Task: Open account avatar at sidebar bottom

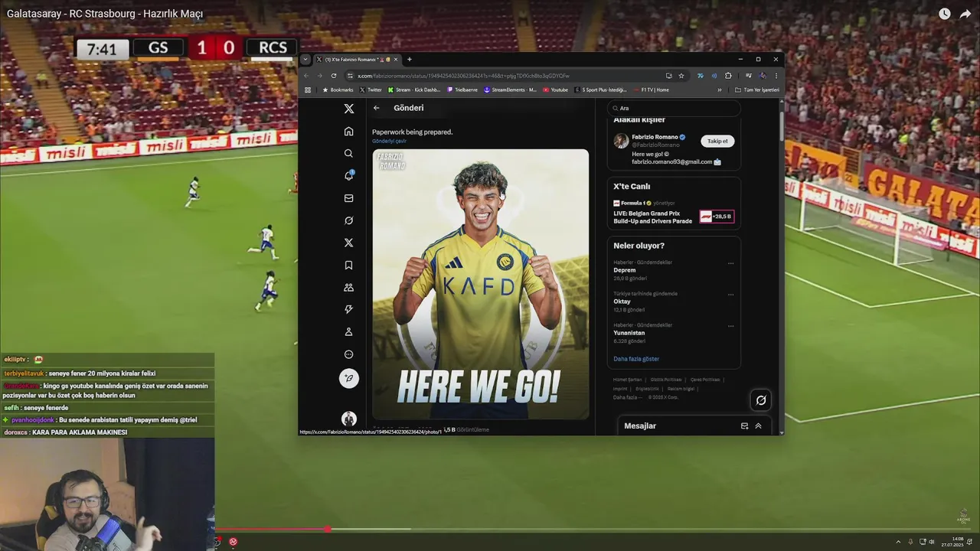Action: click(348, 419)
